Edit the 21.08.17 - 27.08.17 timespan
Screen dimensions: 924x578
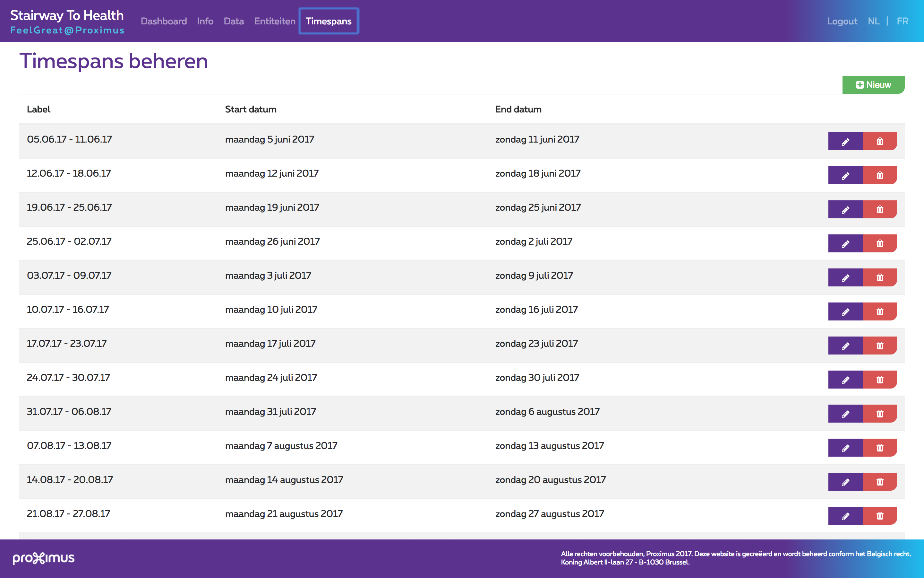(845, 516)
